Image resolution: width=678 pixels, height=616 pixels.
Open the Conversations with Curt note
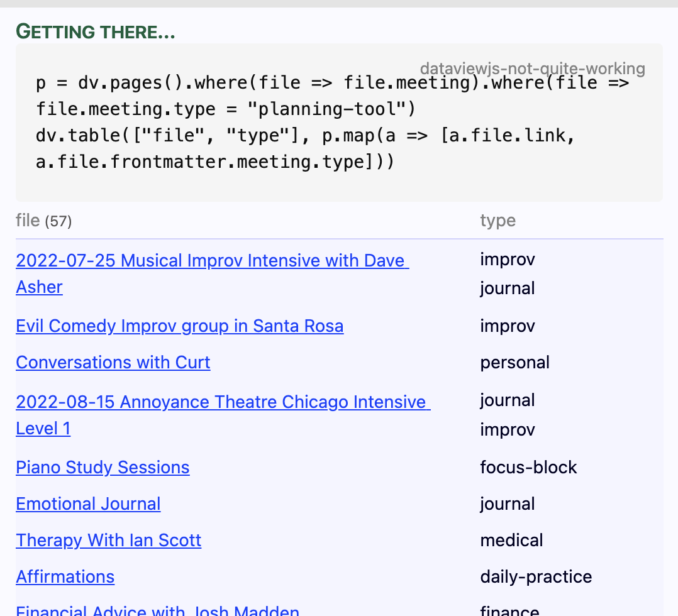(113, 362)
